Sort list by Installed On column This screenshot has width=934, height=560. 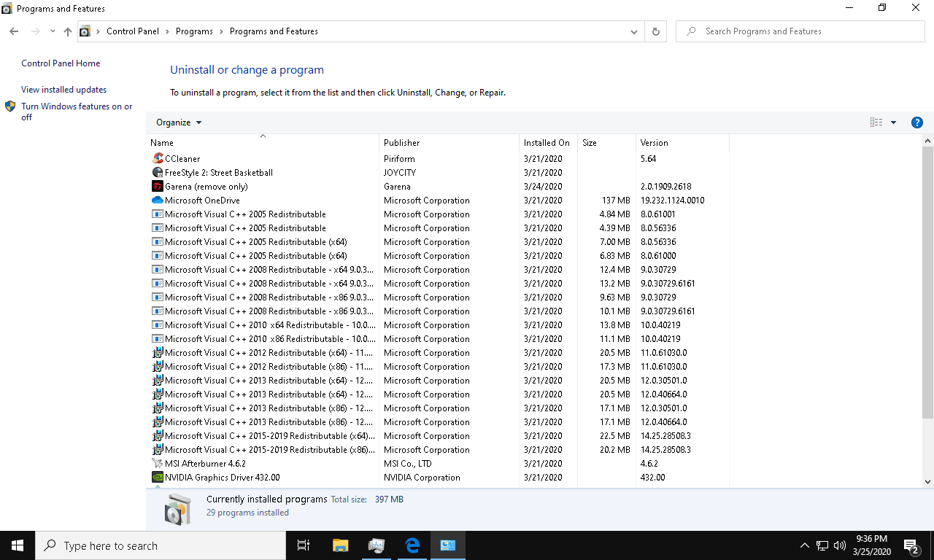point(548,143)
